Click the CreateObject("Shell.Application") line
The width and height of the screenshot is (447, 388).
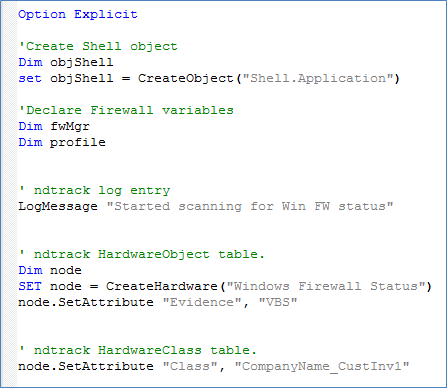click(209, 78)
